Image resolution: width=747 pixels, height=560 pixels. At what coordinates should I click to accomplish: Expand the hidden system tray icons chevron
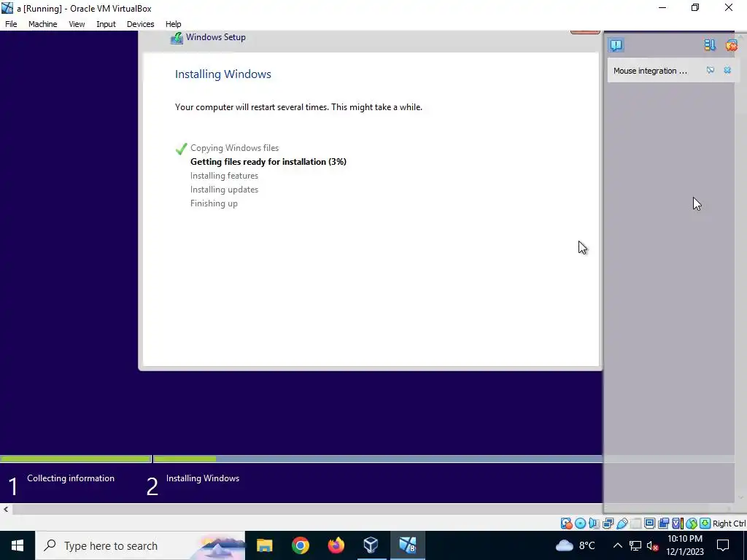pyautogui.click(x=617, y=545)
